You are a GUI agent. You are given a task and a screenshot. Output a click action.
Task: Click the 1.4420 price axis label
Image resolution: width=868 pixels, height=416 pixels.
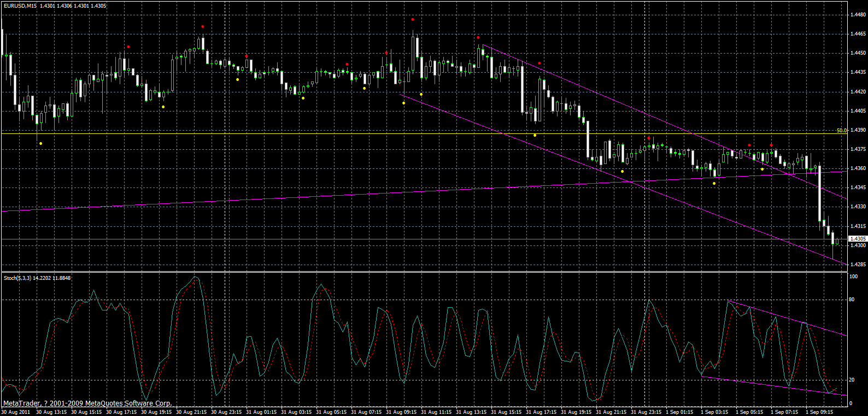coord(858,92)
